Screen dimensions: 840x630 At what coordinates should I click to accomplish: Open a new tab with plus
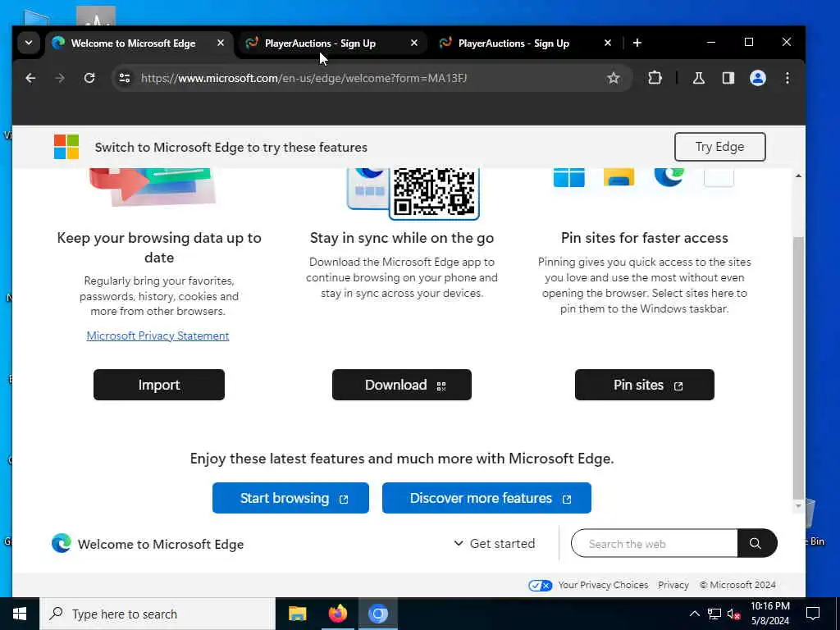(637, 43)
